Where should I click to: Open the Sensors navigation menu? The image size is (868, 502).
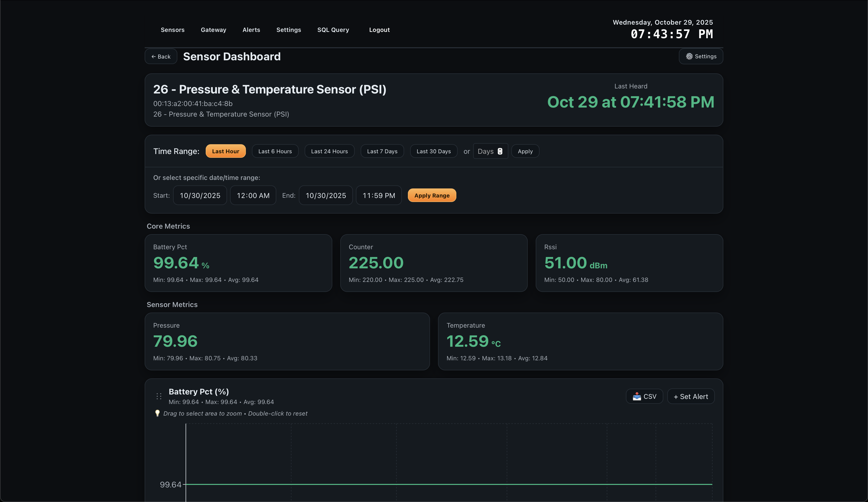[173, 30]
